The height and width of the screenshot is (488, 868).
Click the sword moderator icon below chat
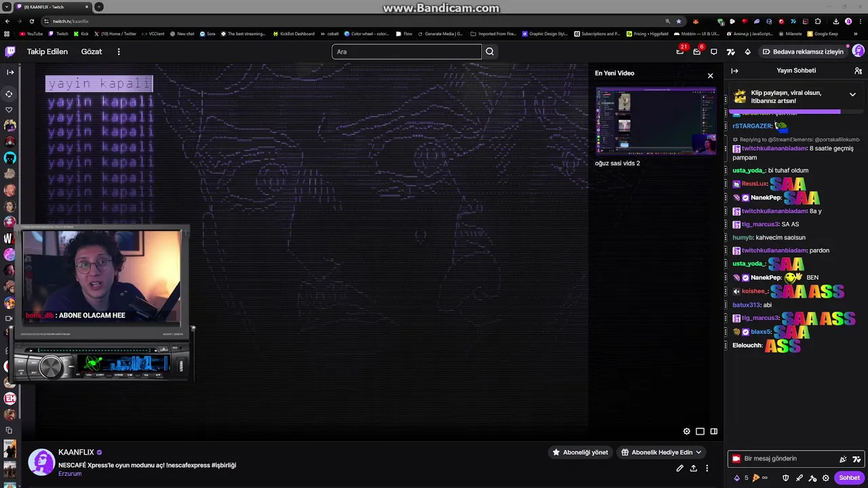coord(800,478)
